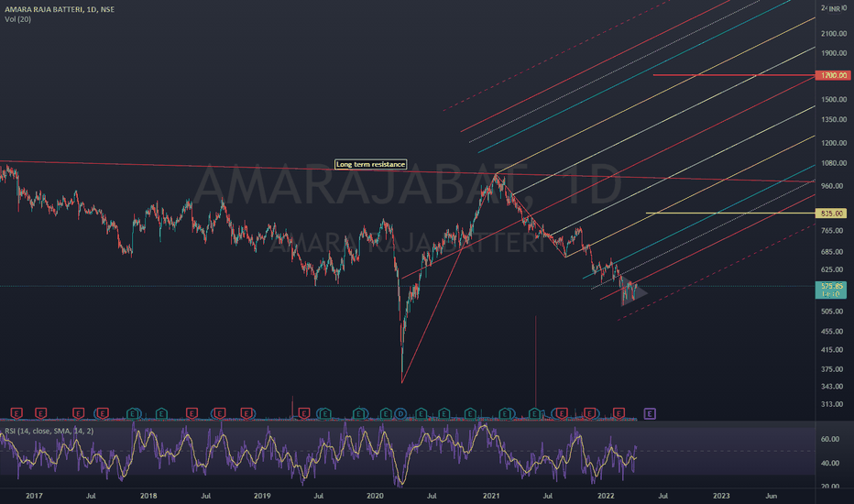Click the 313.00 price axis label
The height and width of the screenshot is (504, 854).
[x=834, y=404]
